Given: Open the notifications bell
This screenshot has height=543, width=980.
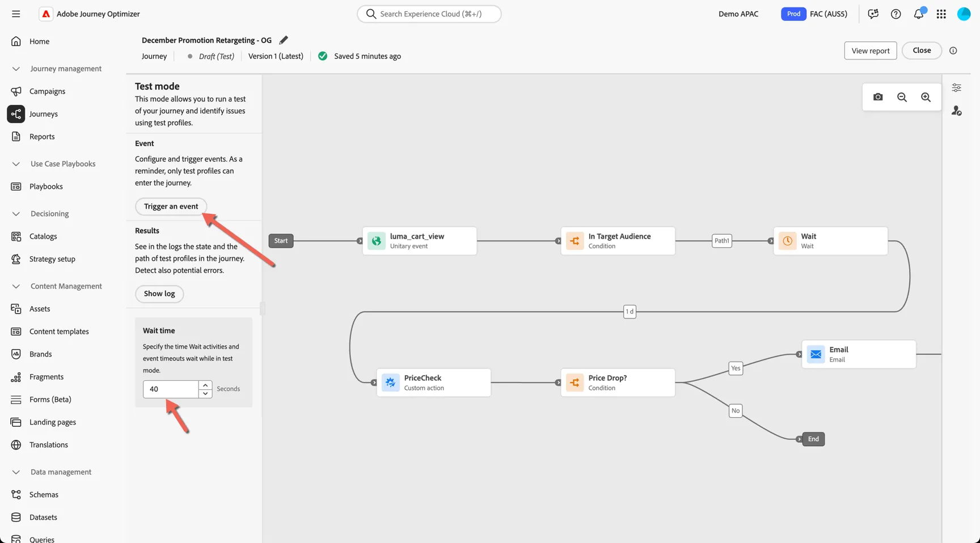Looking at the screenshot, I should [919, 14].
